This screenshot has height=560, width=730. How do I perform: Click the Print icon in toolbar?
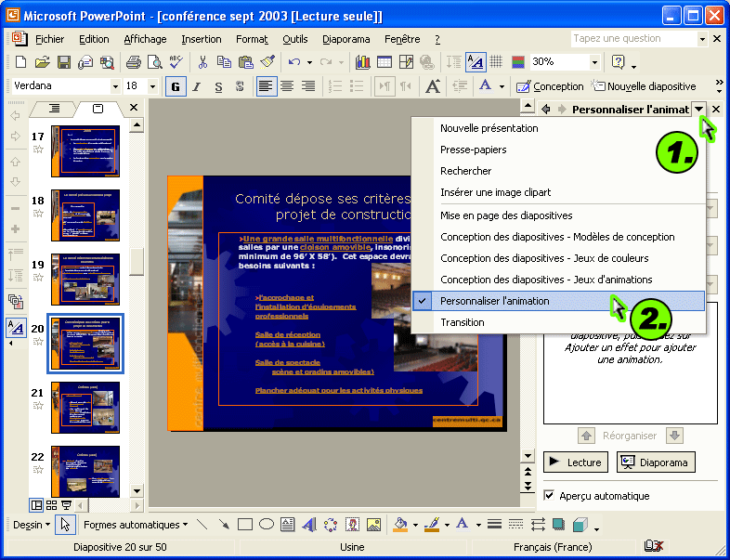point(133,62)
